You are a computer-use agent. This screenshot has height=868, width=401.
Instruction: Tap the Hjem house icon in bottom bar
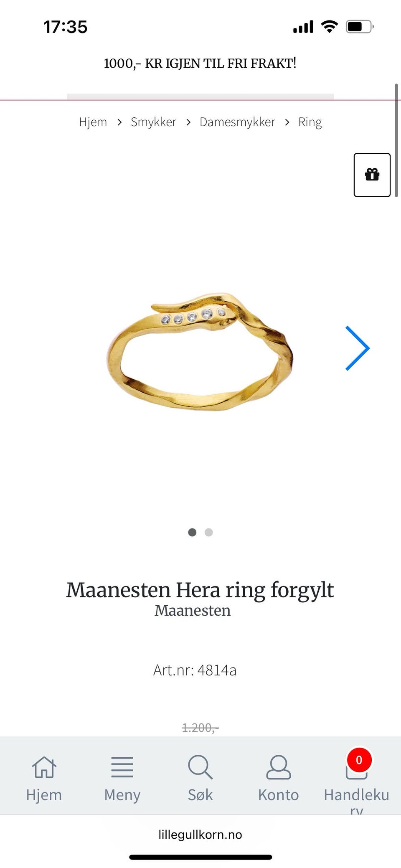(x=44, y=767)
